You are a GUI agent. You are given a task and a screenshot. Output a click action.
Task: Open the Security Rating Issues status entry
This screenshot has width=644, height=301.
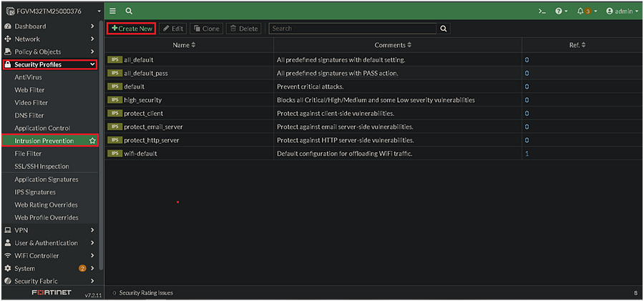point(143,293)
